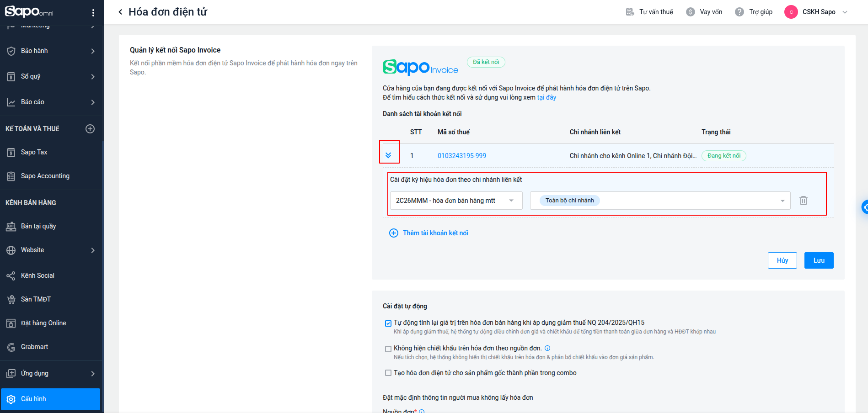
Task: Click the Trạng thái column header
Action: click(x=716, y=132)
